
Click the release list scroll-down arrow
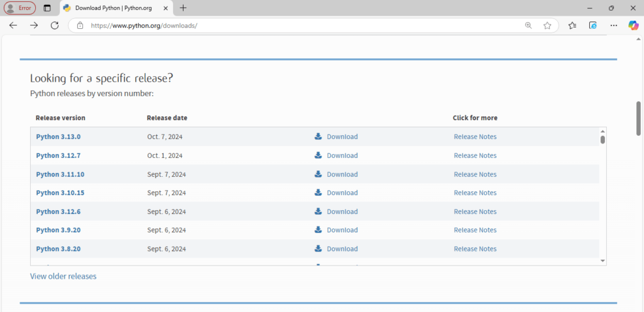[602, 260]
